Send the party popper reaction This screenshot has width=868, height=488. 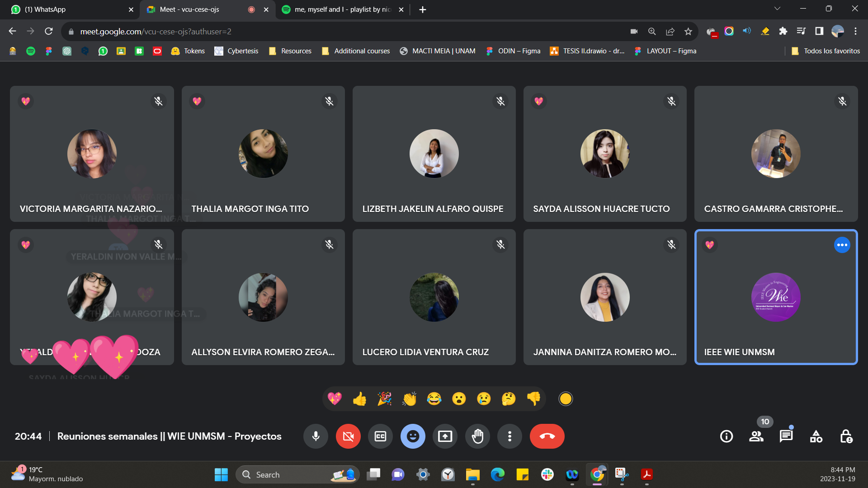384,399
